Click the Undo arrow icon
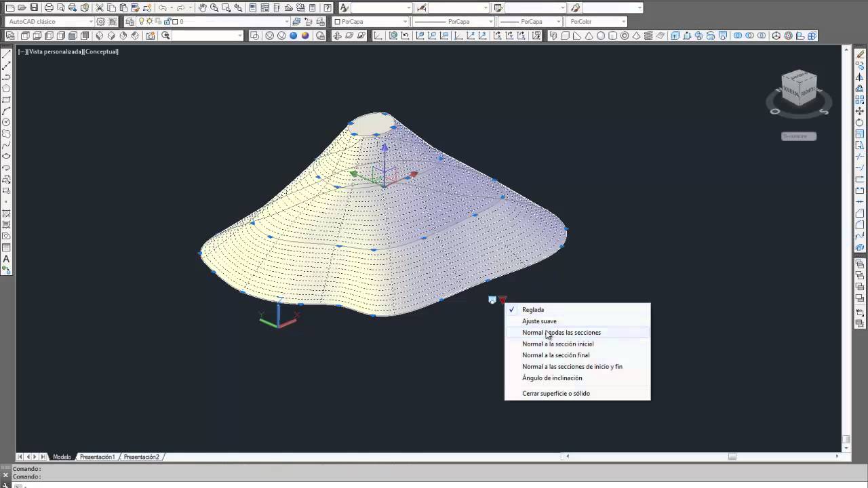Screen dimensions: 868x488 pyautogui.click(x=162, y=7)
